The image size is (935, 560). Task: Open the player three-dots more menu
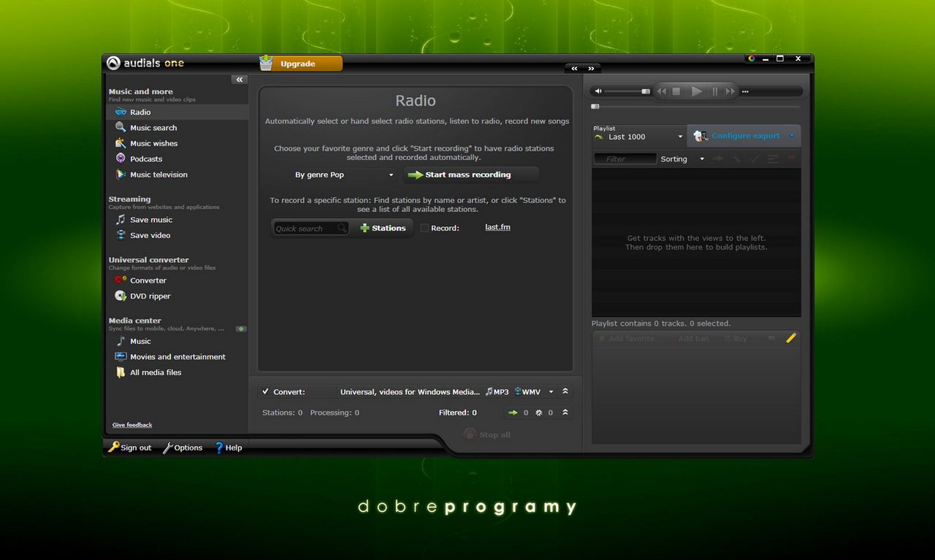(x=745, y=92)
